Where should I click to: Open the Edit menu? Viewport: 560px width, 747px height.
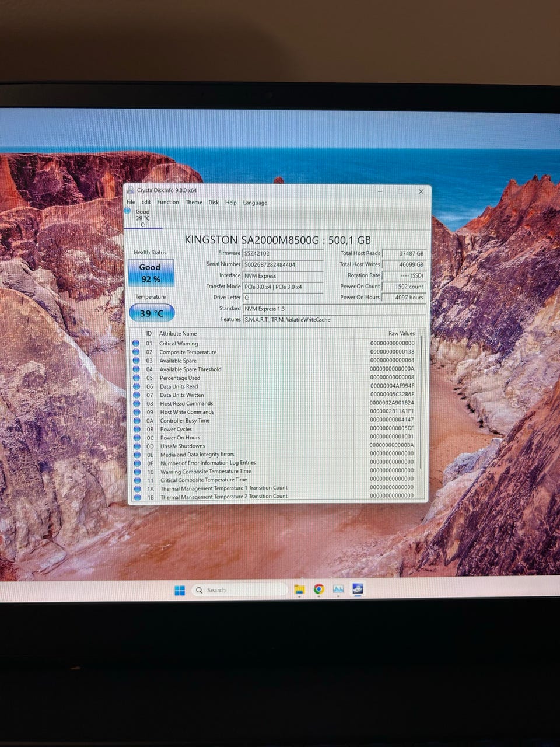[x=146, y=202]
